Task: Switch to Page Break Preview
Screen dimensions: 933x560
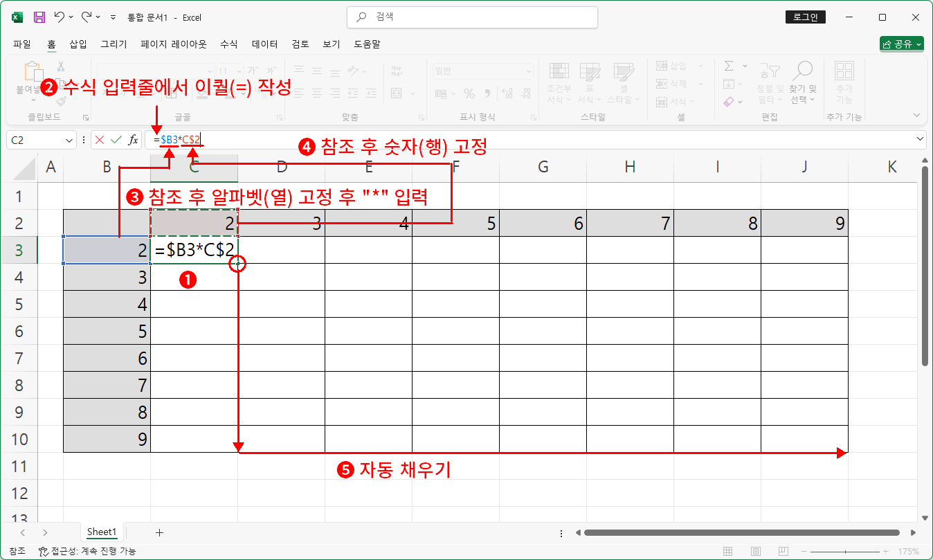Action: 785,552
